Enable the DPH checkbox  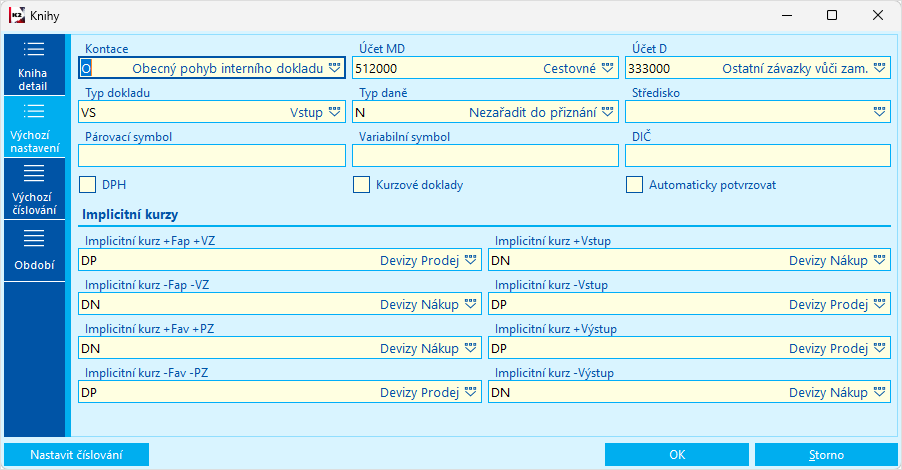coord(87,185)
